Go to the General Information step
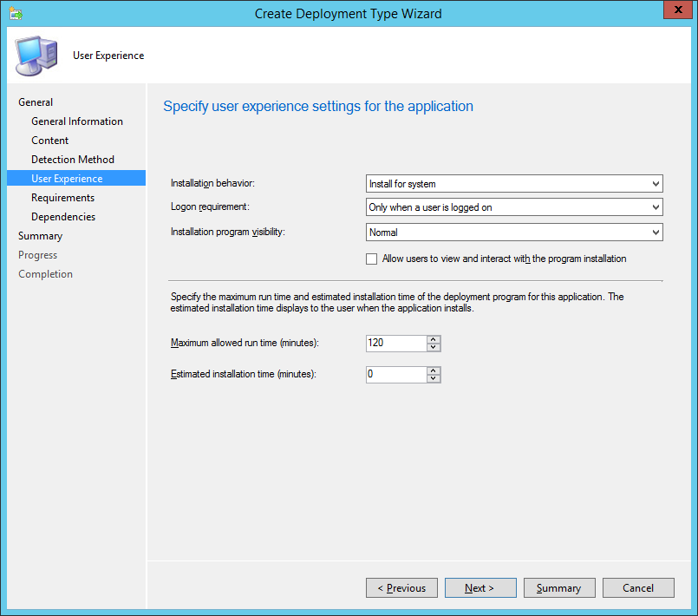Viewport: 698px width, 616px height. (77, 121)
